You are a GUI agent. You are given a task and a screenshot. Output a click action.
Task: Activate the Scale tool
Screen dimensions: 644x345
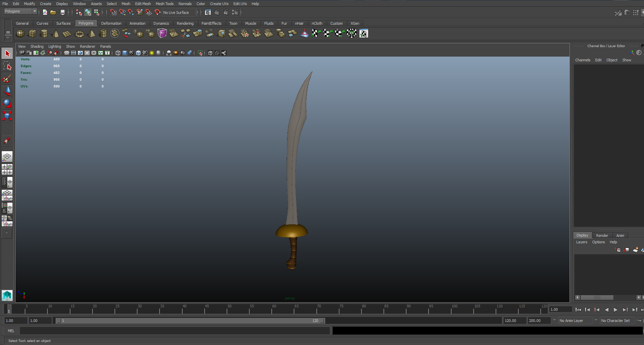(7, 116)
